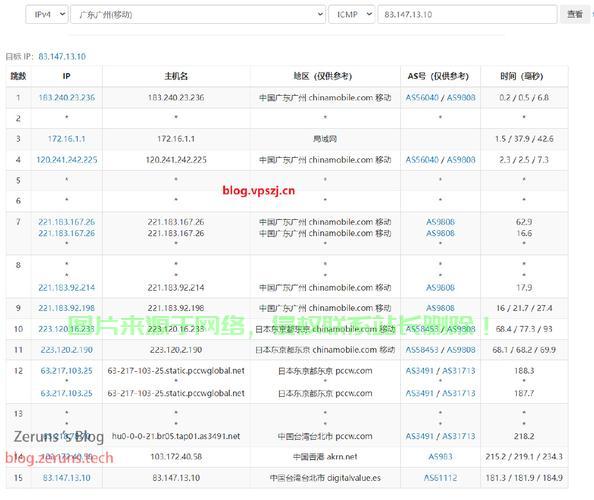The height and width of the screenshot is (500, 594).
Task: Select hostname 103.172.40.58 in hop 14
Action: [176, 457]
